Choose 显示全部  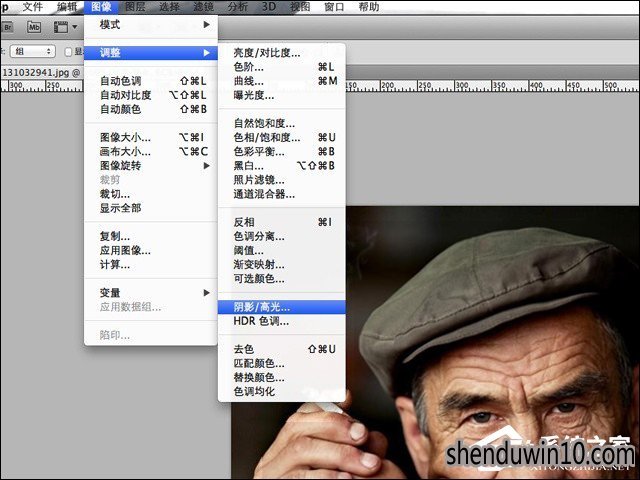[x=151, y=208]
